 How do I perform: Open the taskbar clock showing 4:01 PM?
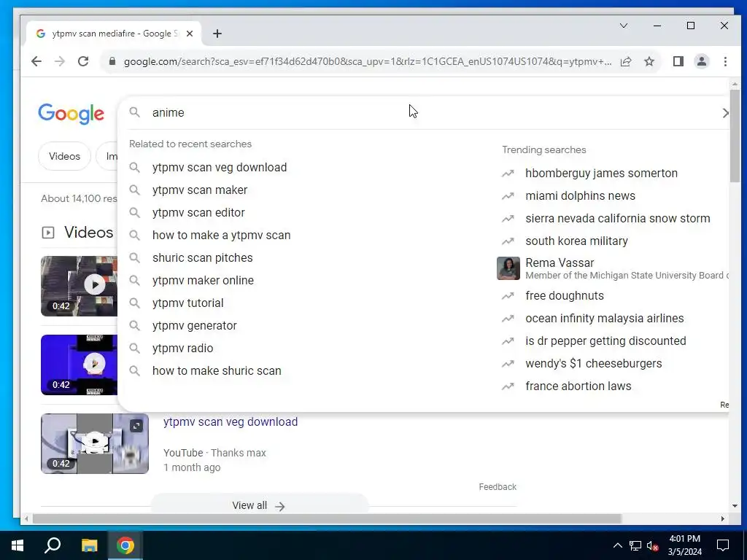(x=684, y=545)
